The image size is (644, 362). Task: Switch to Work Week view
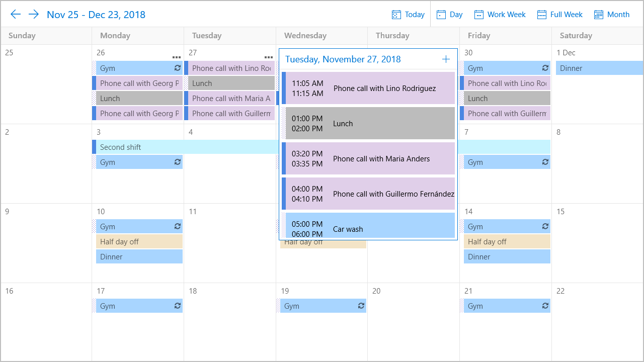click(500, 15)
